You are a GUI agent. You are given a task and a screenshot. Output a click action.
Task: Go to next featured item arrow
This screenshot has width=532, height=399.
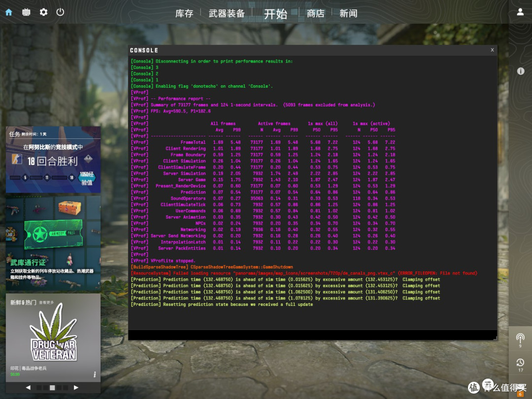76,388
